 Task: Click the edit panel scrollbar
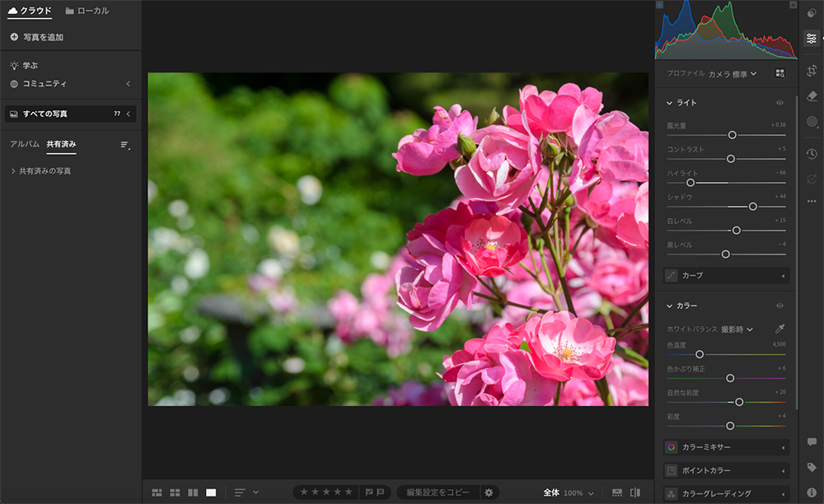tap(797, 252)
